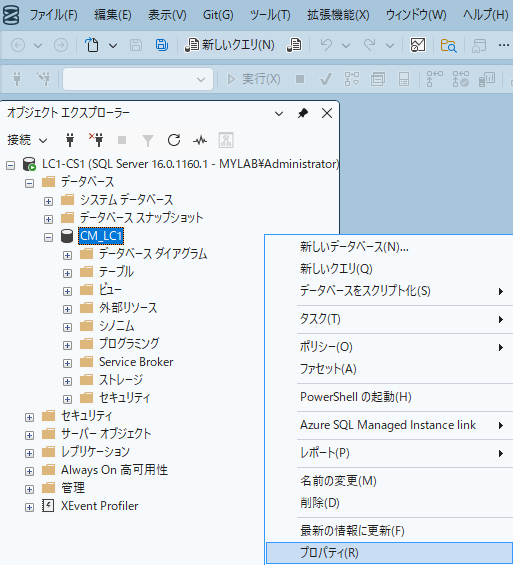Screen dimensions: 513x565
Task: Expand the システム データベース folder
Action: coord(48,201)
